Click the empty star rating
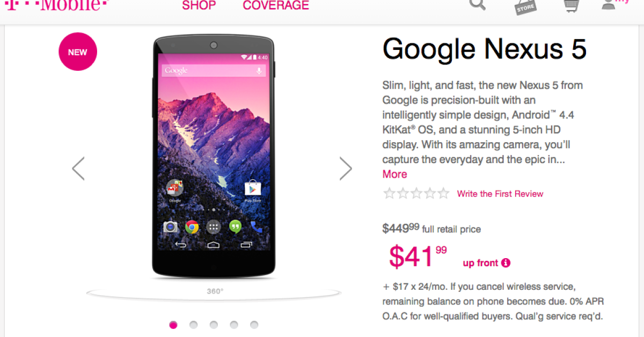The width and height of the screenshot is (644, 337). pos(416,194)
